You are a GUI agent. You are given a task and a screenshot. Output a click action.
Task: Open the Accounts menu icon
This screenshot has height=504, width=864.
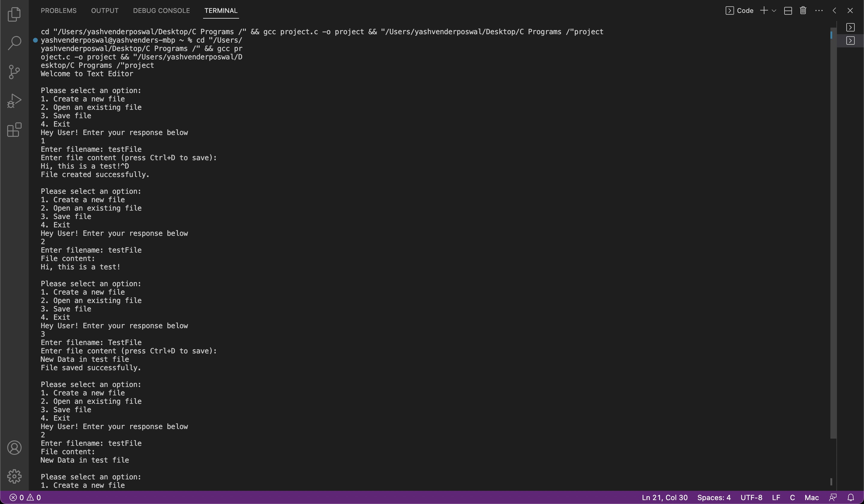(14, 448)
